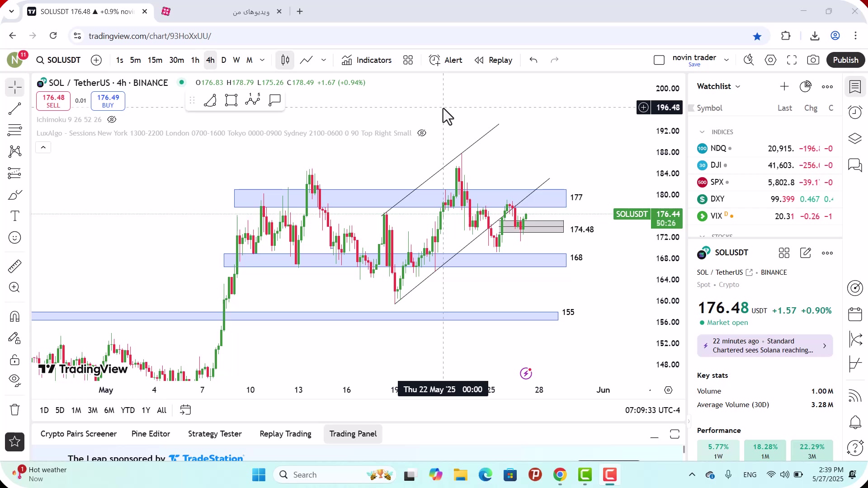
Task: Open the Standard Chartered Solana news item
Action: coord(765,346)
